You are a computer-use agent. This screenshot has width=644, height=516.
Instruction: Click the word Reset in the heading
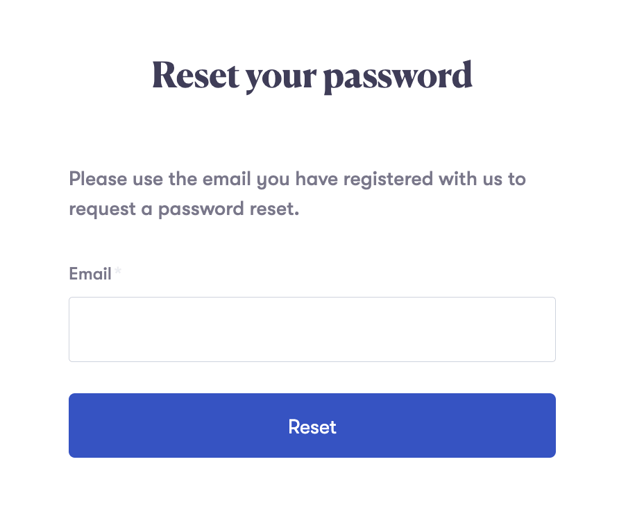pyautogui.click(x=196, y=74)
